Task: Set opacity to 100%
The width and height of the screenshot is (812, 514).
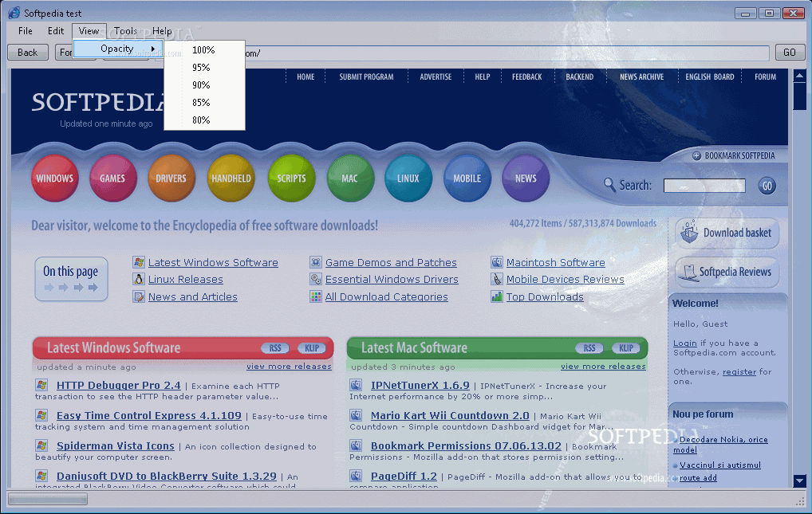Action: coord(203,50)
